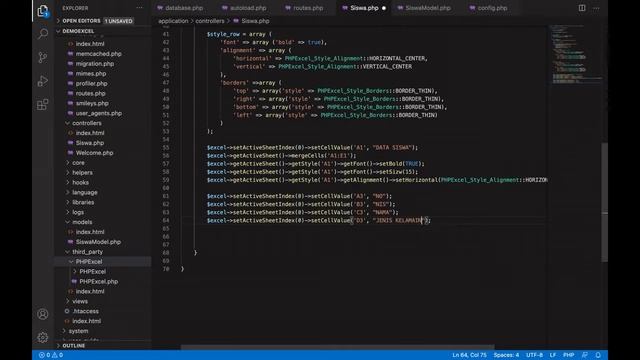Open Source Control view
This screenshot has width=640, height=360.
click(43, 57)
